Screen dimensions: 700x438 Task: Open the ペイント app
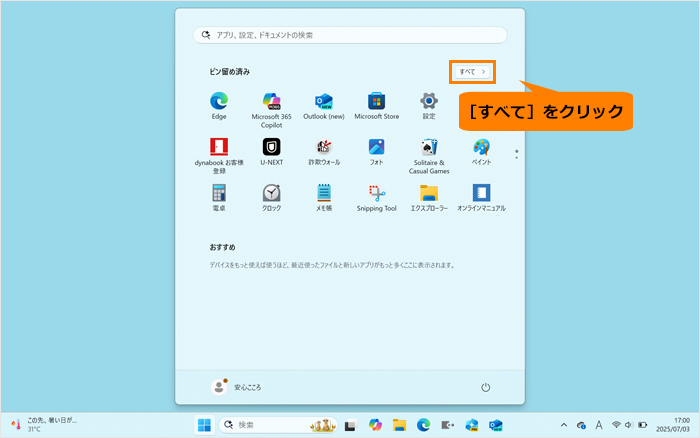(x=481, y=152)
